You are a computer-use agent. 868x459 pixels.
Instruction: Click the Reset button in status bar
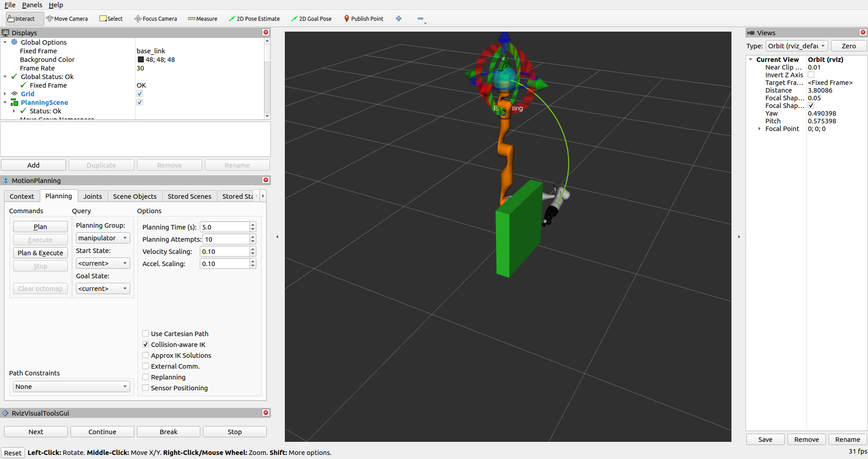pos(13,453)
